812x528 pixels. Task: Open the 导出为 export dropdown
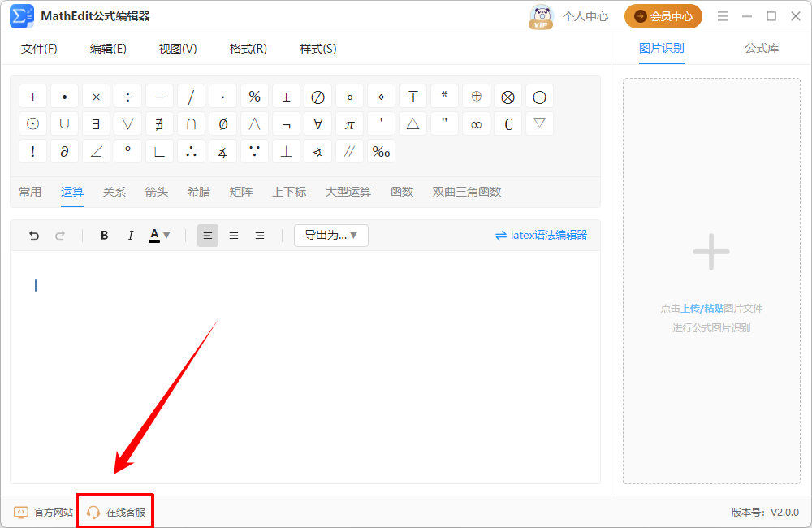pyautogui.click(x=331, y=236)
